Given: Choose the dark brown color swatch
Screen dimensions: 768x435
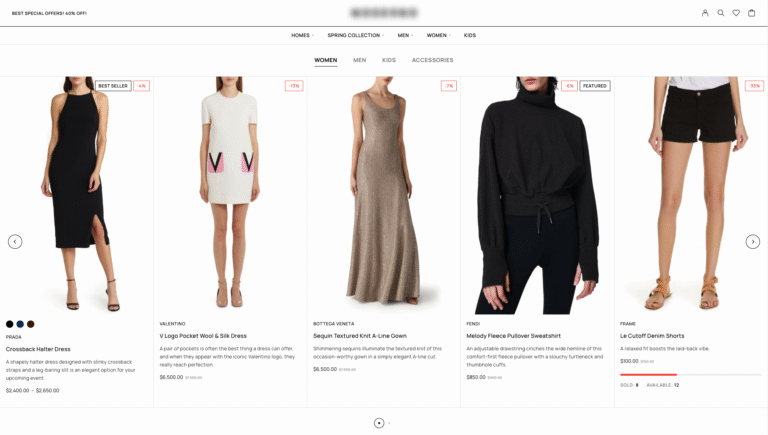Looking at the screenshot, I should [30, 324].
